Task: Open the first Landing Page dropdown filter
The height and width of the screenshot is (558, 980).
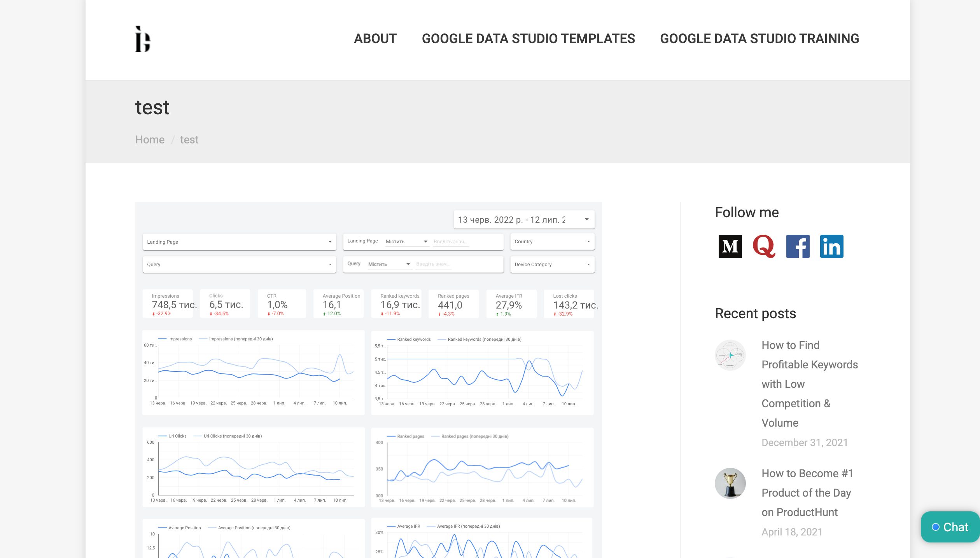Action: 239,242
